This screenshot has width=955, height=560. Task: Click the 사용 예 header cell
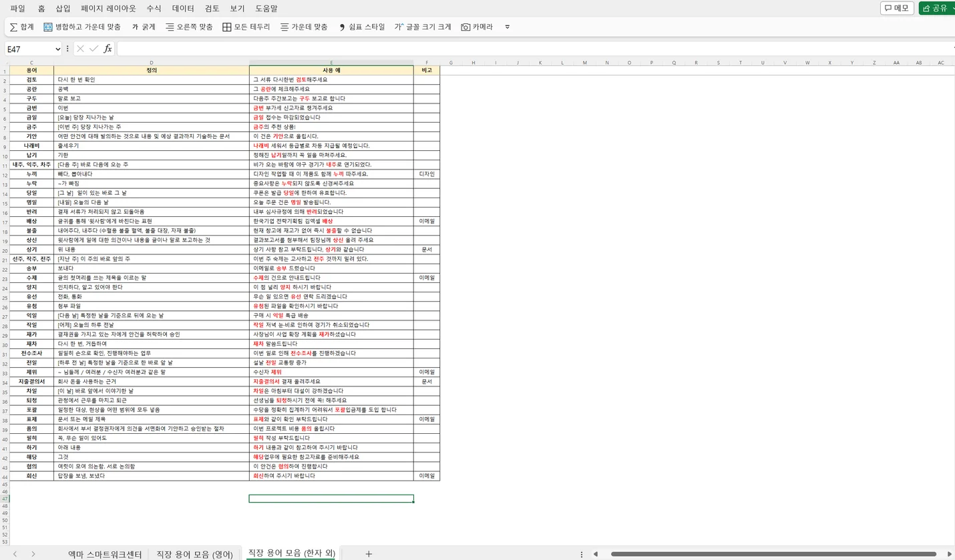(x=331, y=70)
